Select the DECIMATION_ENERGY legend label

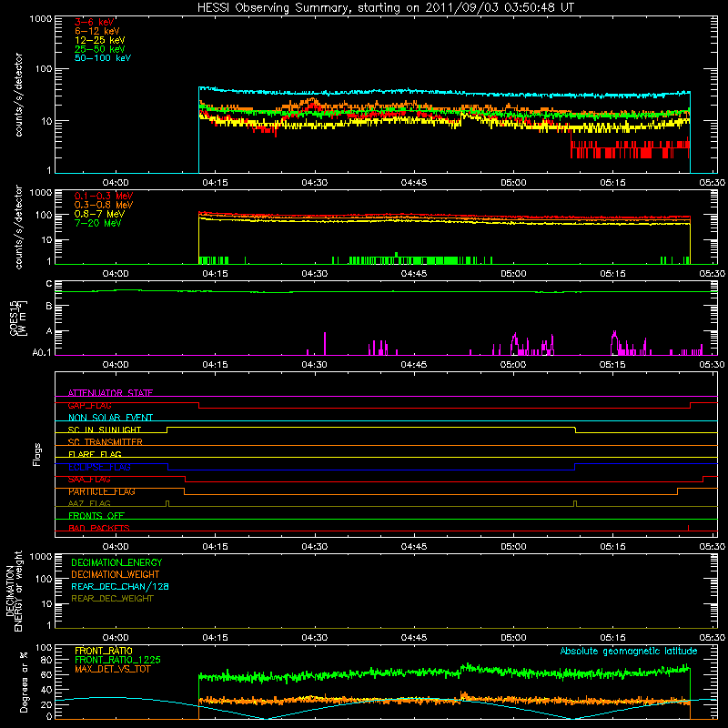pyautogui.click(x=116, y=562)
